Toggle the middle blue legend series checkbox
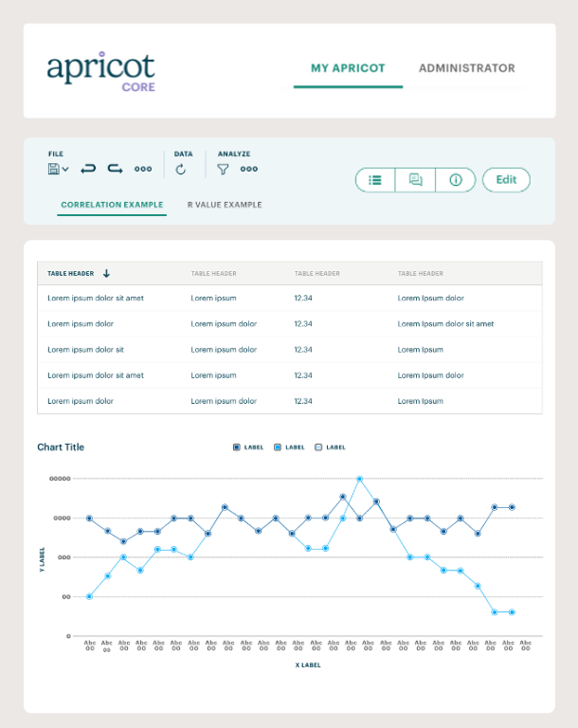This screenshot has height=728, width=578. [x=278, y=447]
